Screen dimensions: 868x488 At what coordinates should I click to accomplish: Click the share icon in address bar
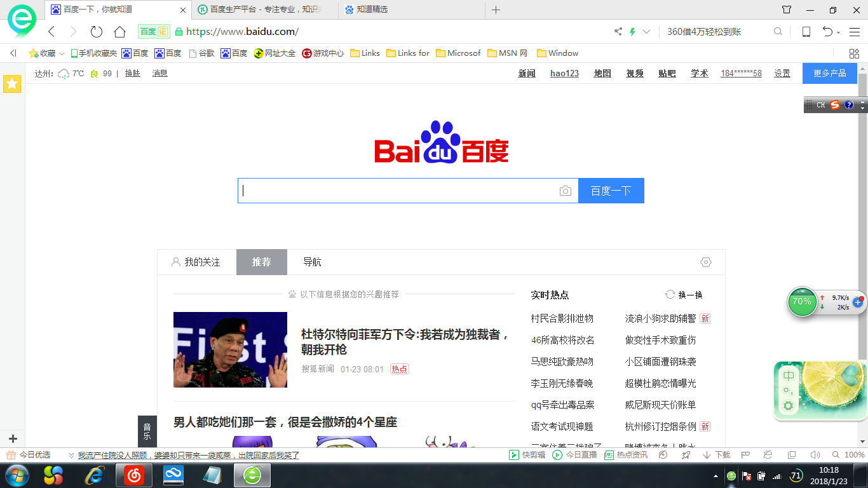(x=618, y=32)
